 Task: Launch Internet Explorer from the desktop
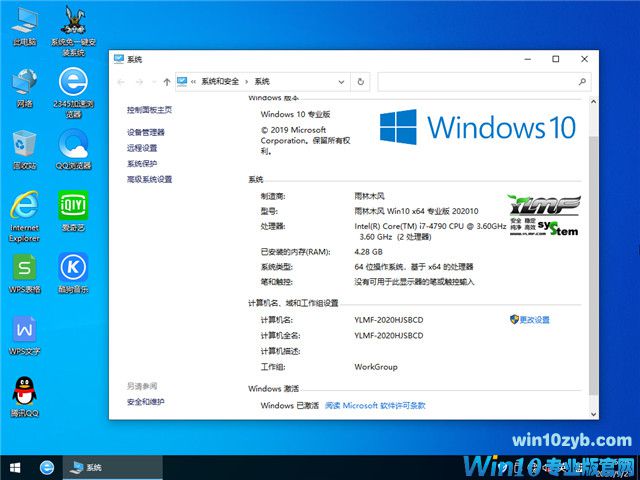coord(24,216)
